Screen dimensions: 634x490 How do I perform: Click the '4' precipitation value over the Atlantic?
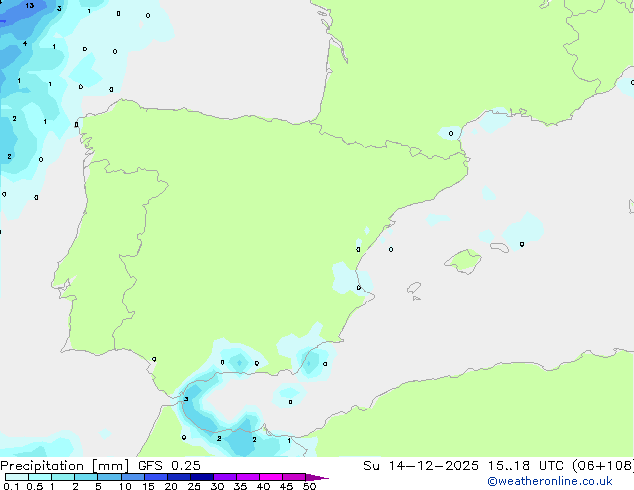tap(25, 43)
